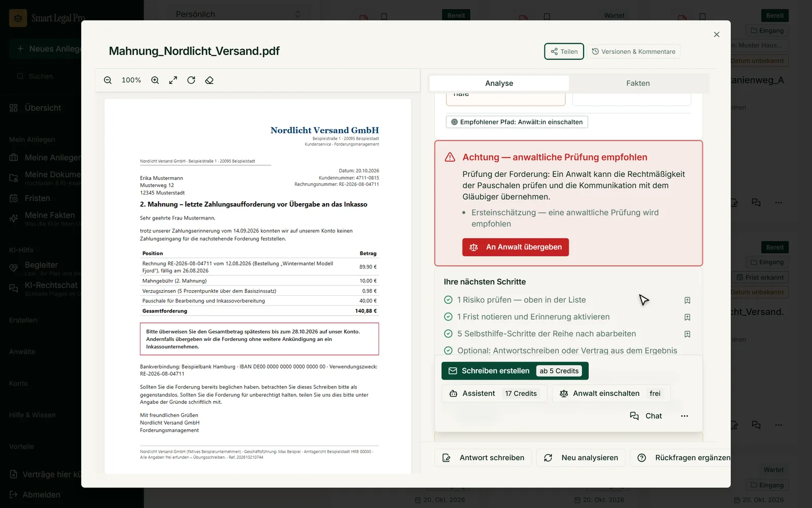Screen dimensions: 812x508
Task: Open Versionen & Kommentare
Action: 633,51
